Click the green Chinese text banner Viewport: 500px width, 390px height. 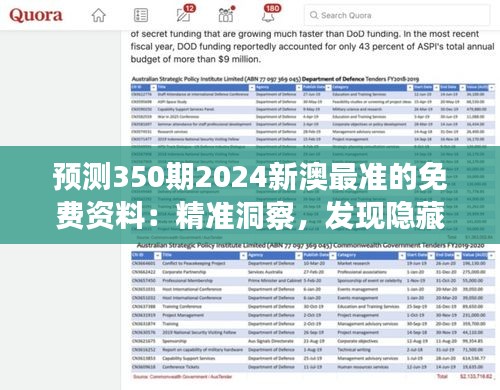pyautogui.click(x=250, y=195)
